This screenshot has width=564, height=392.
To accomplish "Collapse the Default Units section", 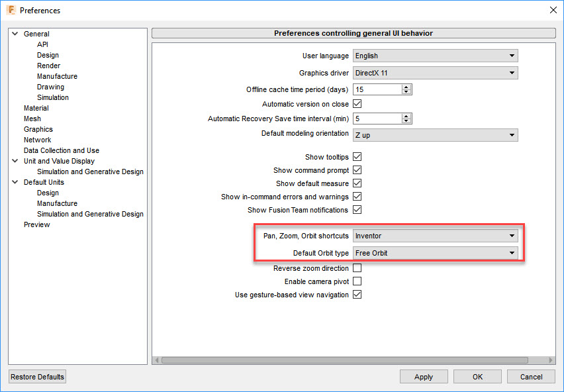I will (x=15, y=182).
